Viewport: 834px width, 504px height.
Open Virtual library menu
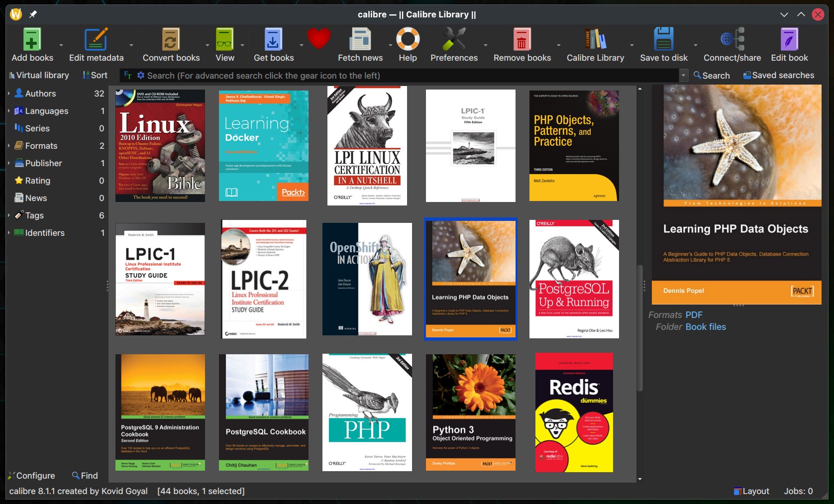coord(39,75)
